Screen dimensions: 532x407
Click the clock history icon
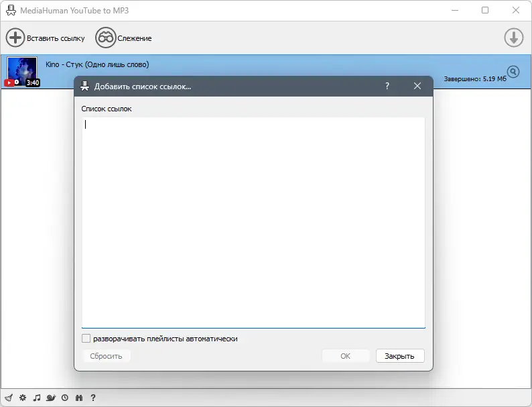tap(65, 398)
